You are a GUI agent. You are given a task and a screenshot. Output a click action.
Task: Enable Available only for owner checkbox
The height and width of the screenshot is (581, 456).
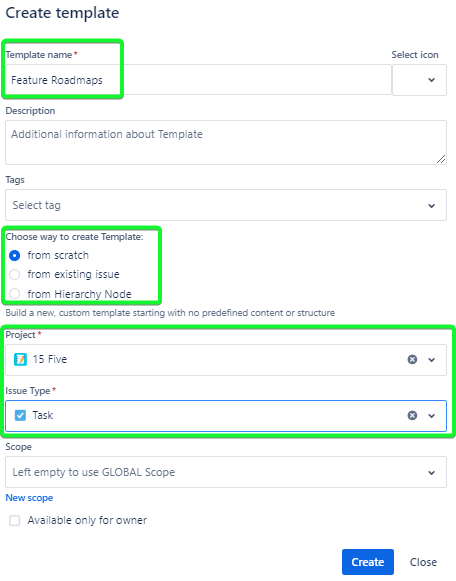pos(14,521)
